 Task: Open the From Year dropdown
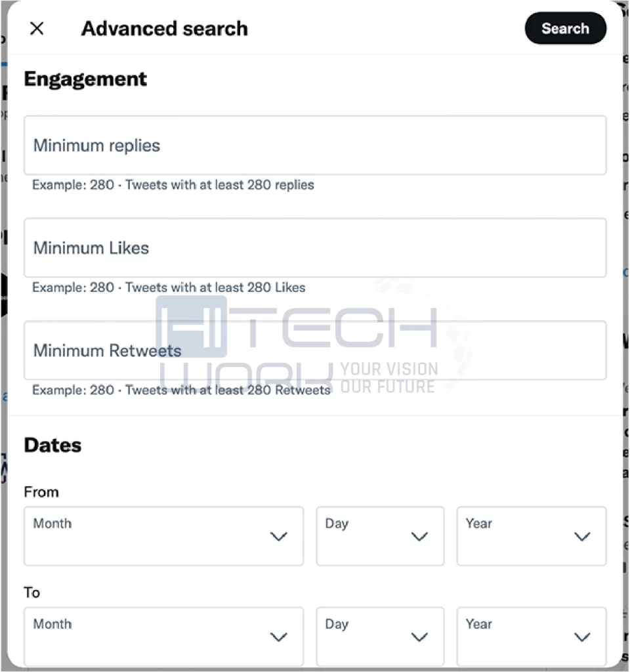point(532,535)
